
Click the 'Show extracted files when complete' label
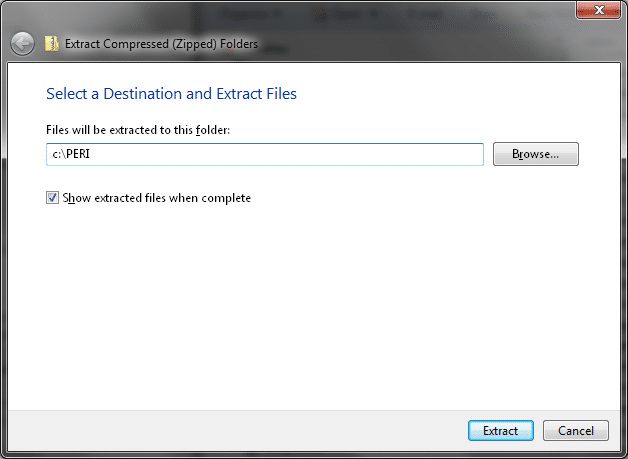click(157, 198)
